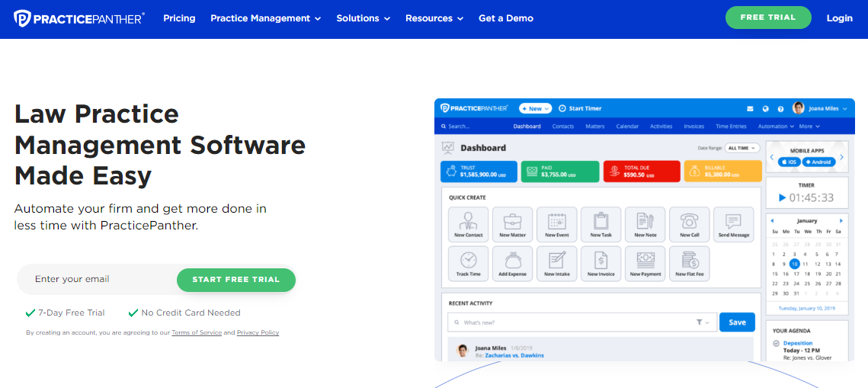Click the PracticePanther logo in site header
This screenshot has width=868, height=388.
79,18
